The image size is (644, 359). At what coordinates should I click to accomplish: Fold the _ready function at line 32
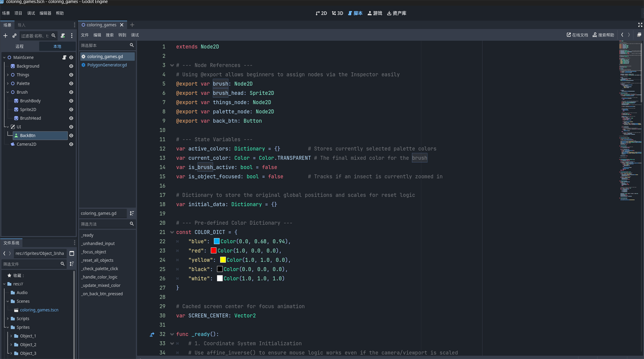click(x=172, y=335)
